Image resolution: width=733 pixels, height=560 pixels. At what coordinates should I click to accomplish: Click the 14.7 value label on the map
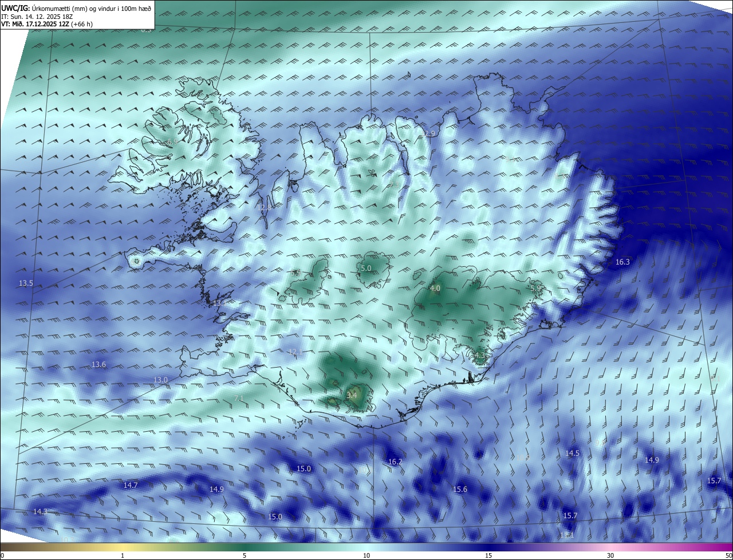coord(131,485)
